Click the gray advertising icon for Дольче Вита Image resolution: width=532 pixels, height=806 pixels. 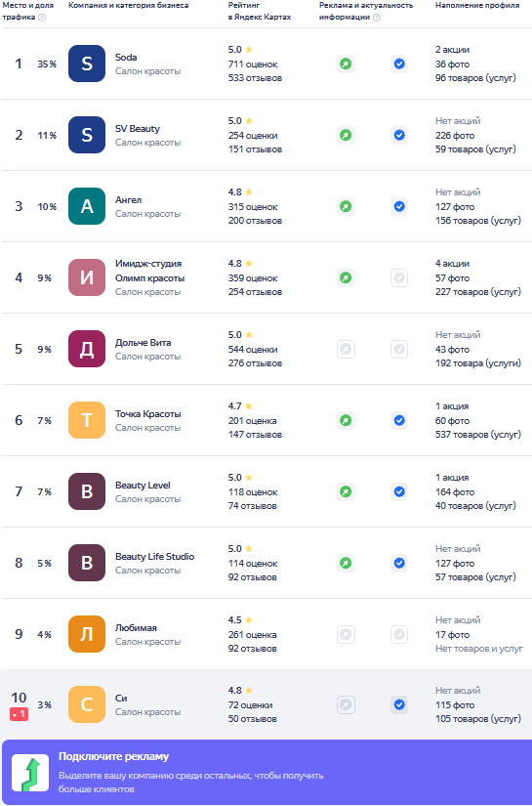347,350
